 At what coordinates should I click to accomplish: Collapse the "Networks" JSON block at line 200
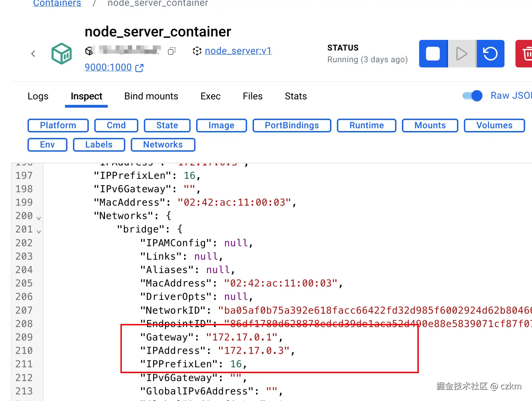(39, 218)
